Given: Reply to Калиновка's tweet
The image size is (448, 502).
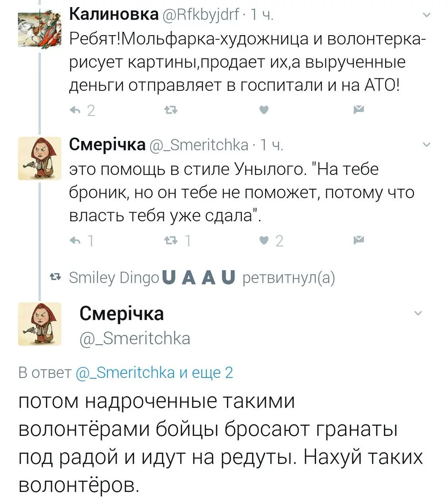Looking at the screenshot, I should point(76,110).
